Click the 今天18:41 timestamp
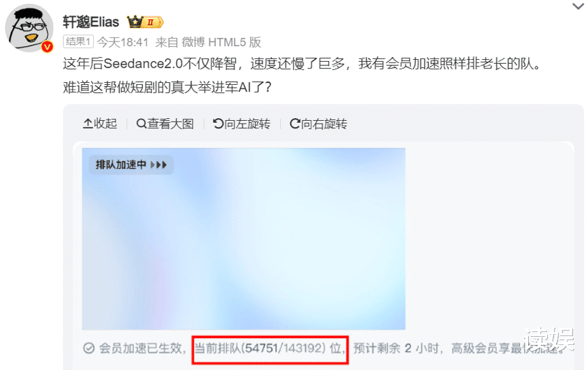Screen dimensions: 588x370 123,42
